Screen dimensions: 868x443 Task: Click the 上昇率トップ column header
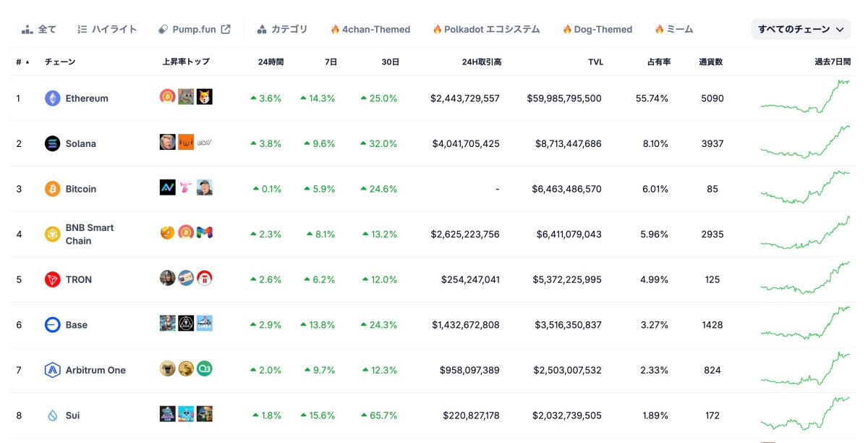pos(187,62)
